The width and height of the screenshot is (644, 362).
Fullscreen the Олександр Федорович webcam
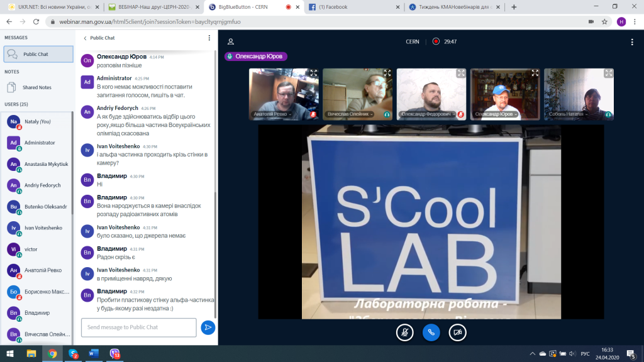(x=461, y=73)
